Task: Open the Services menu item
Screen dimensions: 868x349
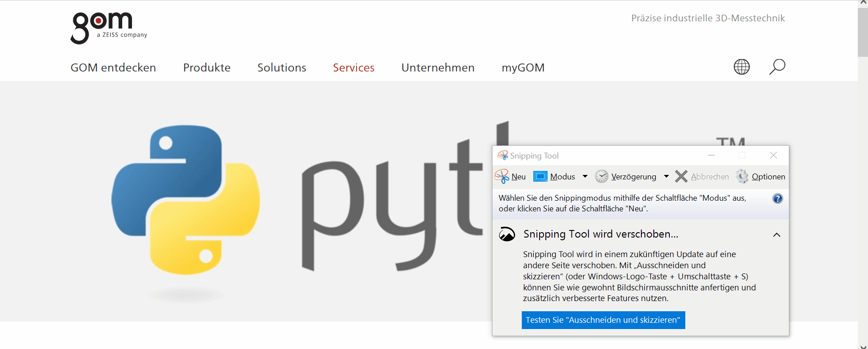Action: tap(353, 67)
